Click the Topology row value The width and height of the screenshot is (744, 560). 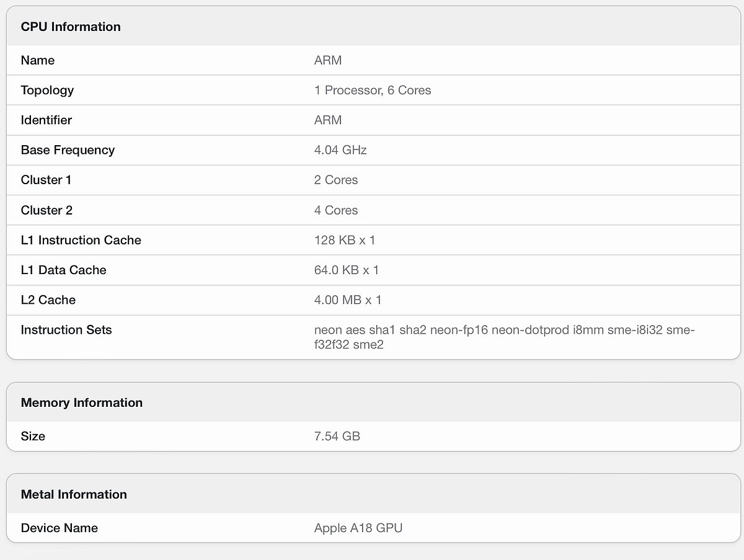pyautogui.click(x=371, y=90)
